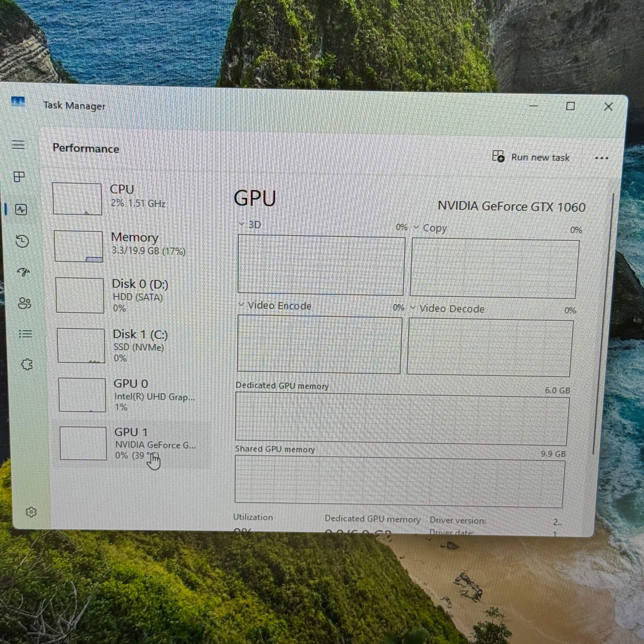Click the 3.3/19.9 GB (17%) memory text
Screen dimensions: 644x644
(149, 251)
